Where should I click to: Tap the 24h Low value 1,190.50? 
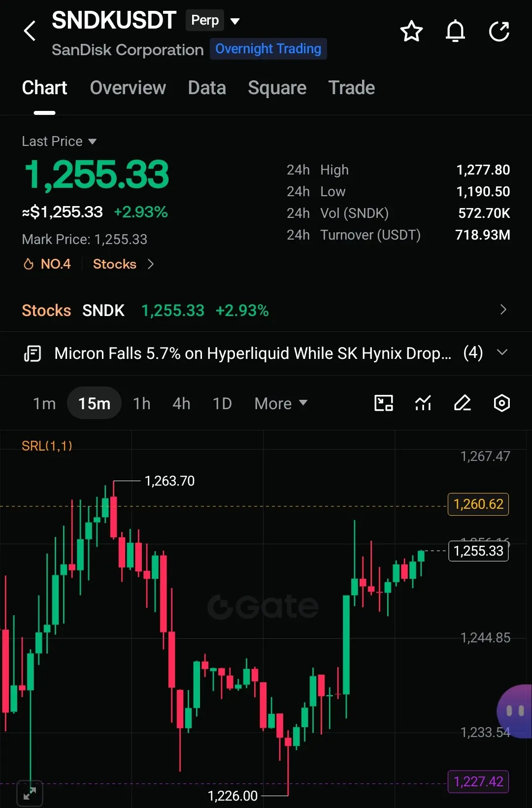click(x=483, y=192)
